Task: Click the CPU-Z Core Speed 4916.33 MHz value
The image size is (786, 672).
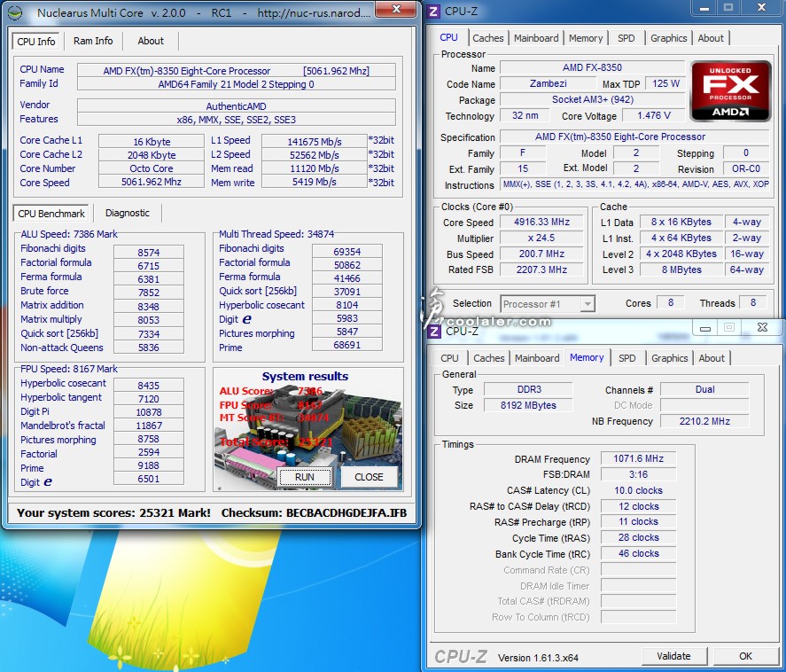Action: tap(542, 222)
